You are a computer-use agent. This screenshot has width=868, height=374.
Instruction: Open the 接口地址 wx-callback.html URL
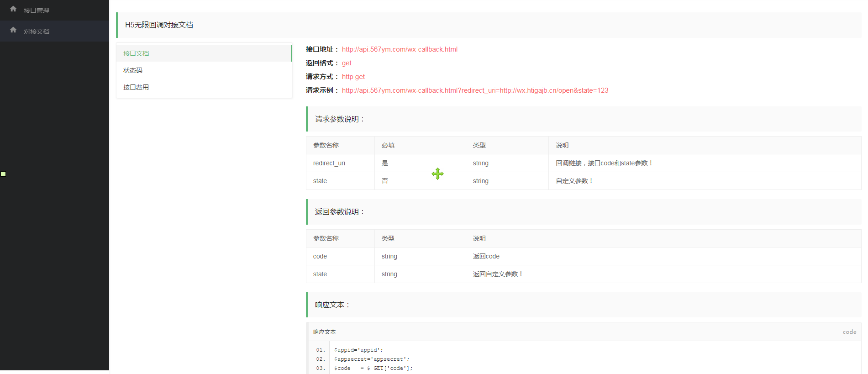(400, 49)
